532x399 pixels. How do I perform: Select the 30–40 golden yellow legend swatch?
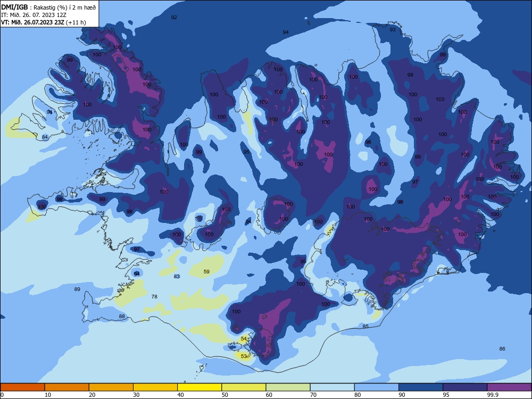pos(155,387)
